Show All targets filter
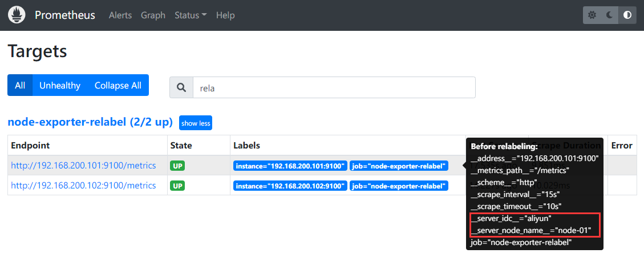 pyautogui.click(x=20, y=85)
